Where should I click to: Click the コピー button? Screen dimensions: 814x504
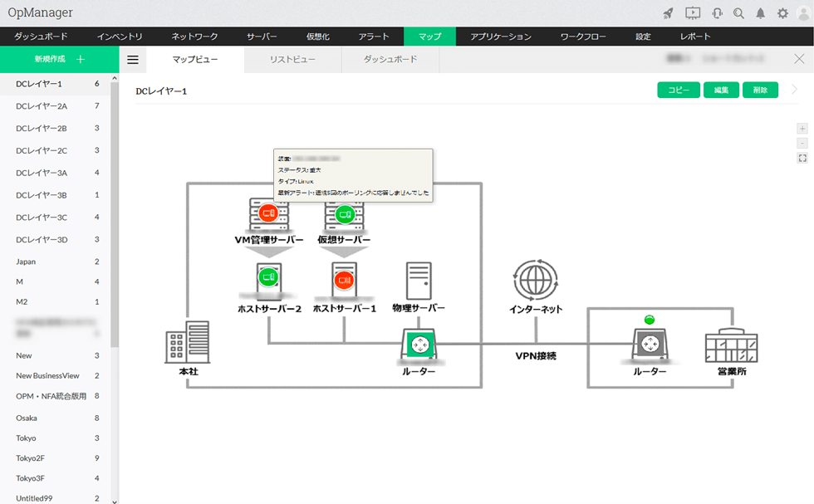coord(679,90)
